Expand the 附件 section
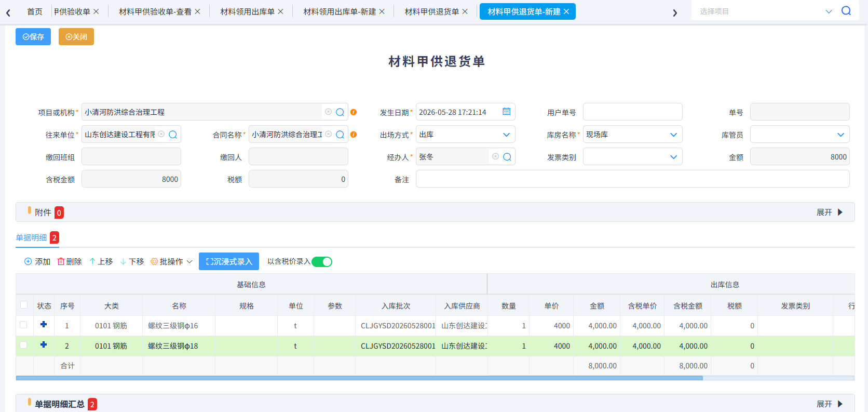This screenshot has width=868, height=412. 830,212
